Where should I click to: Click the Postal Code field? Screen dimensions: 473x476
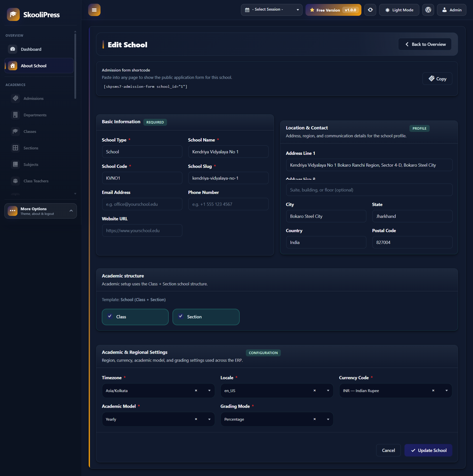coord(412,242)
